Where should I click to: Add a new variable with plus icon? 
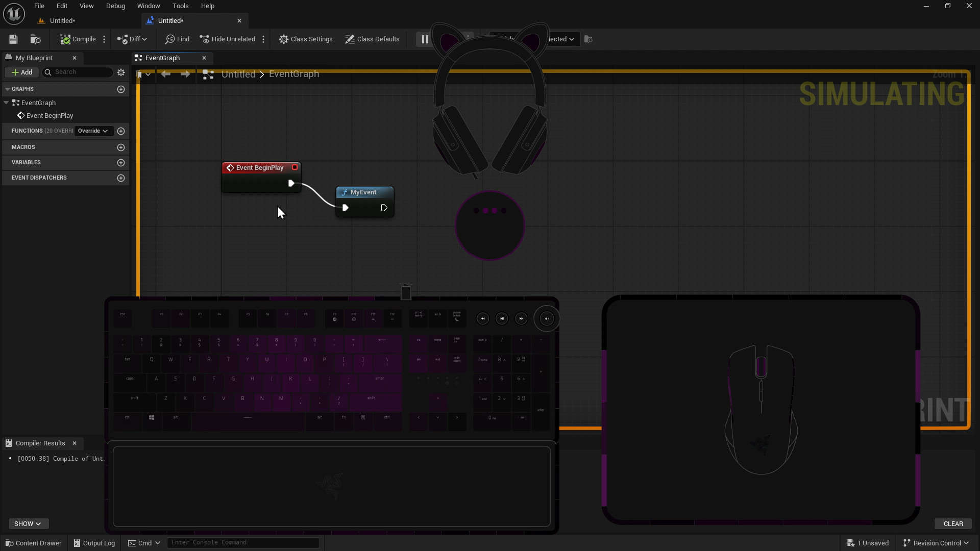pos(121,163)
